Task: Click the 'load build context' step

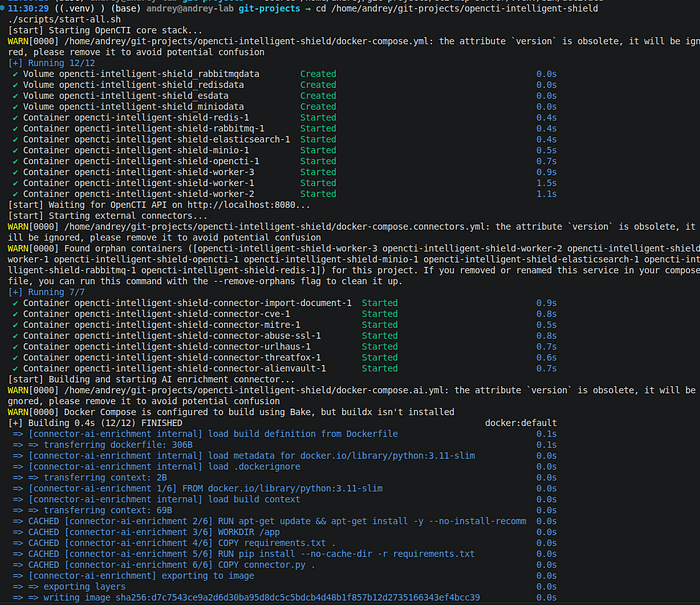Action: pos(284,499)
